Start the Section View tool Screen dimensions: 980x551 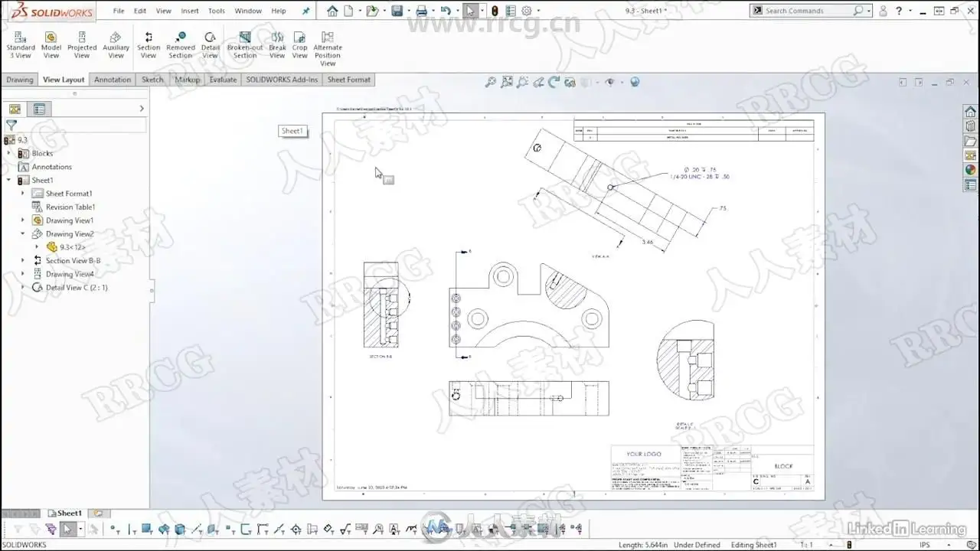click(149, 45)
